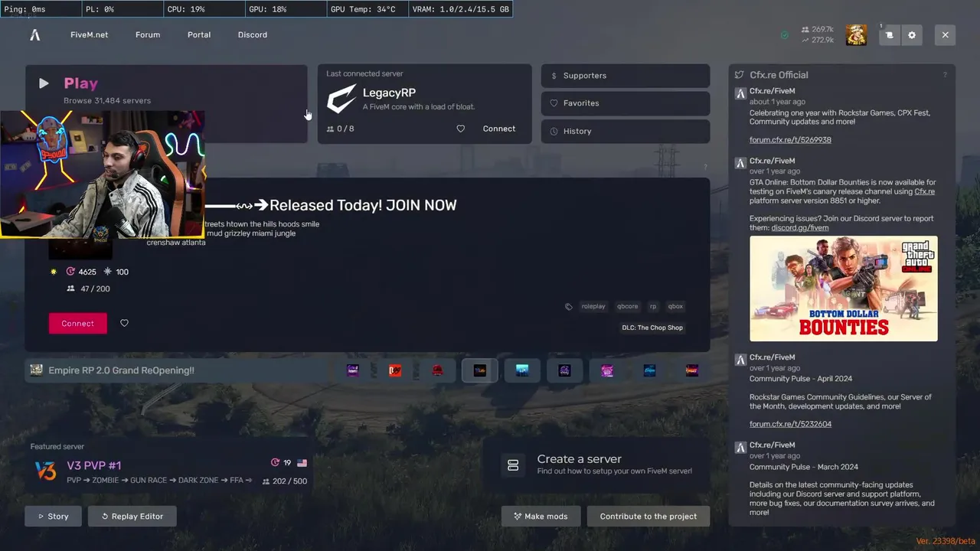Favorite the LegacyRP server with heart icon

(461, 129)
